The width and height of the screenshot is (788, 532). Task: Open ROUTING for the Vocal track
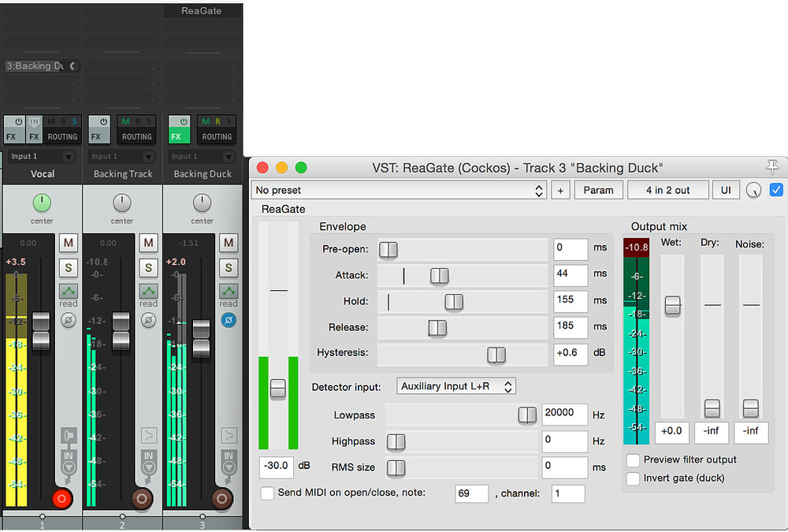click(62, 136)
